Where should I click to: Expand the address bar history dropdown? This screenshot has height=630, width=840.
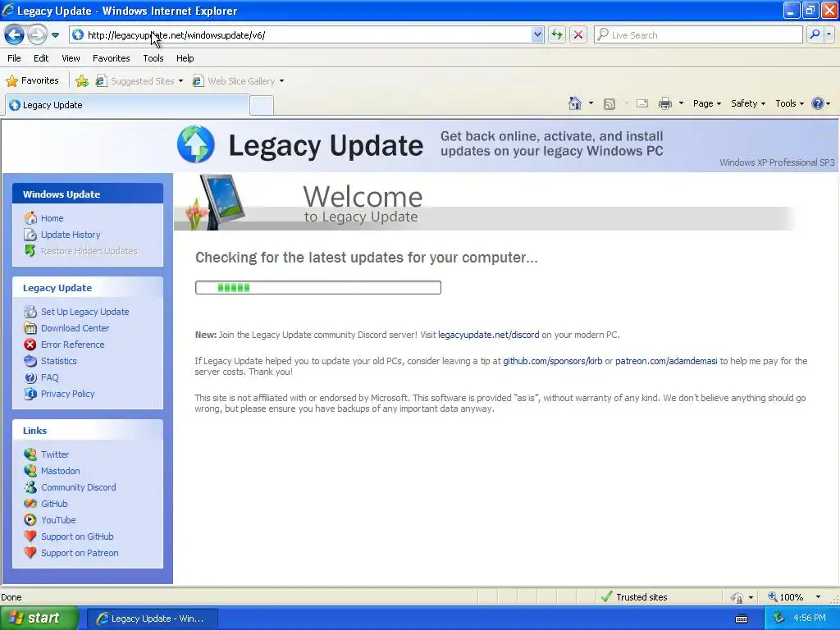tap(537, 35)
